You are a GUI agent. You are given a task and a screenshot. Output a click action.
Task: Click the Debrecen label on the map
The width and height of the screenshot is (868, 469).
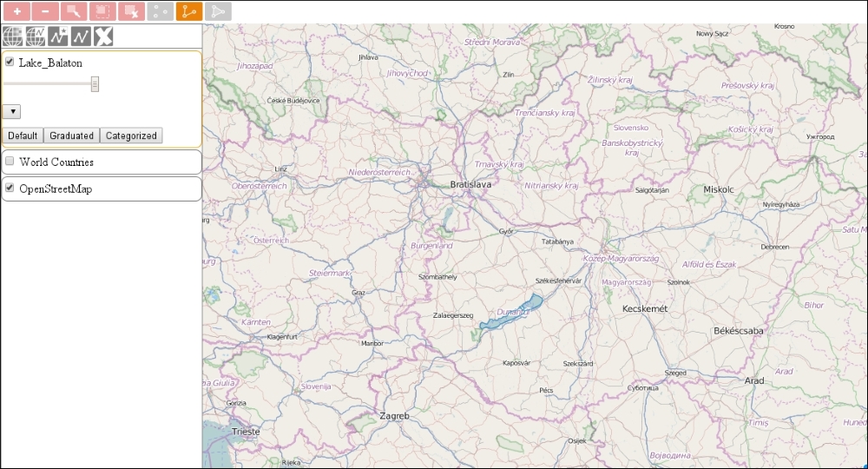coord(775,247)
